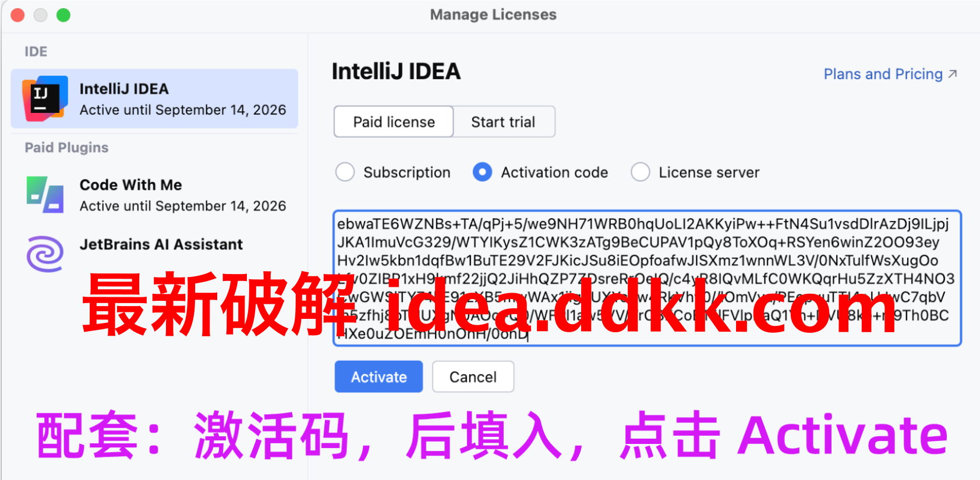
Task: Select the Subscription radio button
Action: (345, 172)
